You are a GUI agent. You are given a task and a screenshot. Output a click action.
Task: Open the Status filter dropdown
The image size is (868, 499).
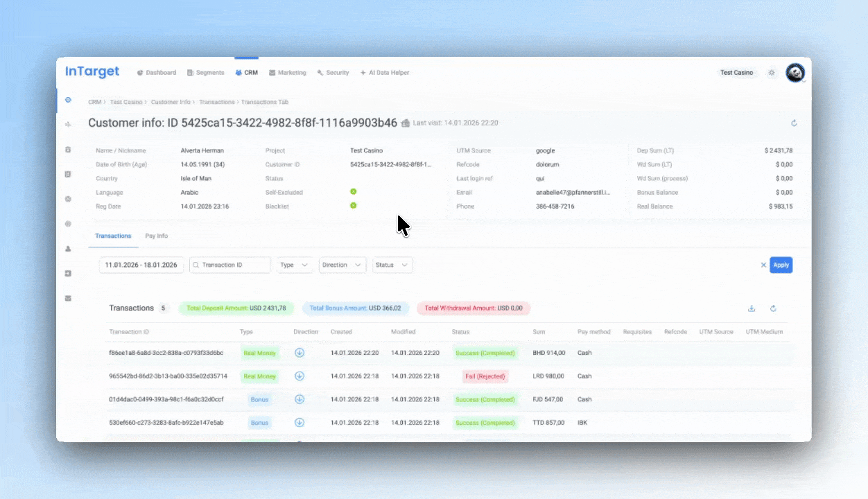[392, 265]
